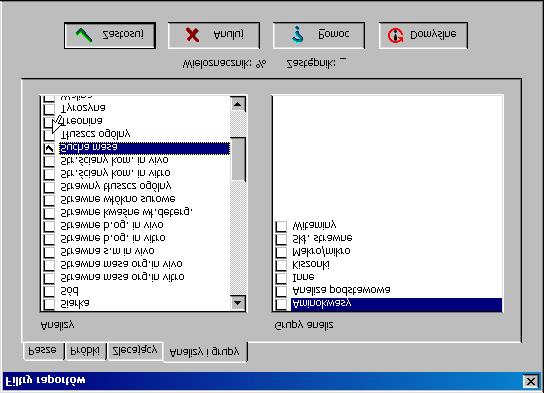This screenshot has width=544, height=393.
Task: Switch to the Próbki tab
Action: click(85, 351)
